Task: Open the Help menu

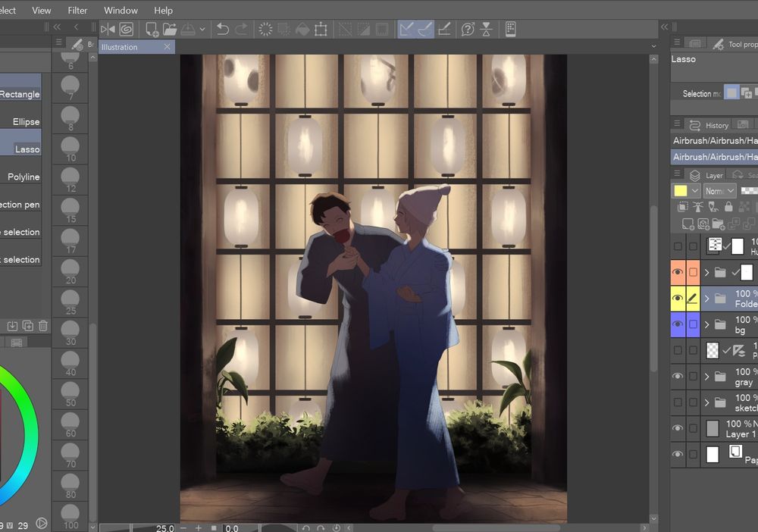Action: [164, 10]
